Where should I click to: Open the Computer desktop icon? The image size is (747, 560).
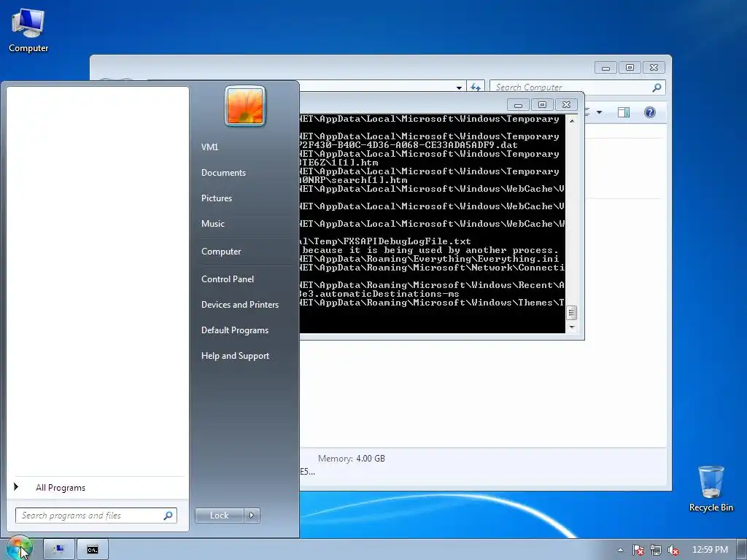[x=28, y=31]
